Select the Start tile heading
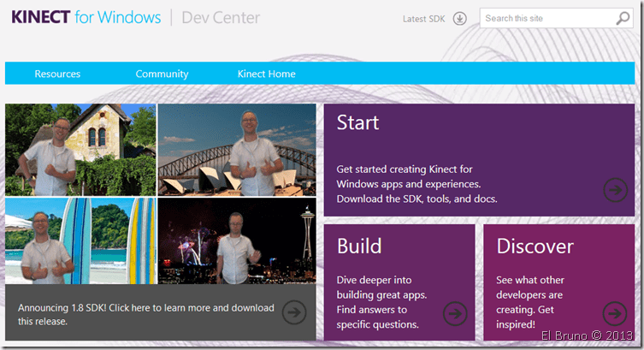Image resolution: width=644 pixels, height=350 pixels. [357, 122]
